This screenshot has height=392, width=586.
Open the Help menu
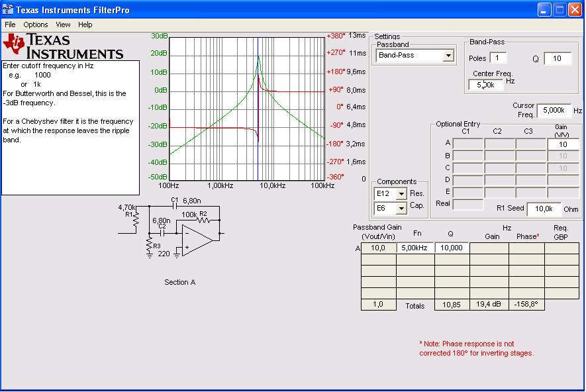pos(85,24)
